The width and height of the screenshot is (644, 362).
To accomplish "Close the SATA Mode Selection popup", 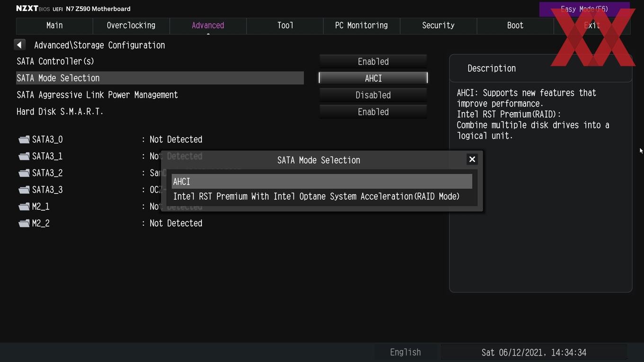I will click(x=472, y=159).
